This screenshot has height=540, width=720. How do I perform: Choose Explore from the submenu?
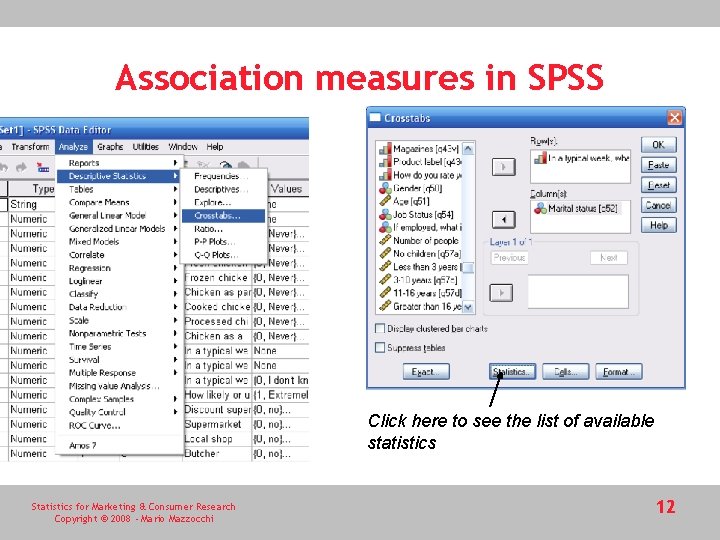223,202
